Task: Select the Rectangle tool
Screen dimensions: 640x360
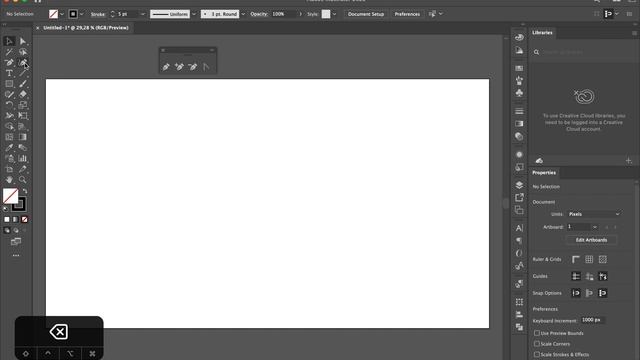Action: (x=9, y=84)
